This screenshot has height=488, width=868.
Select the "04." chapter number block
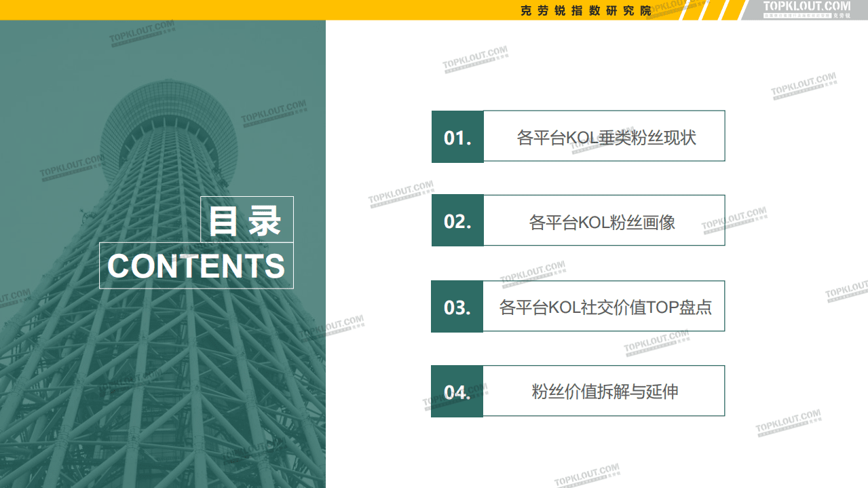click(457, 391)
